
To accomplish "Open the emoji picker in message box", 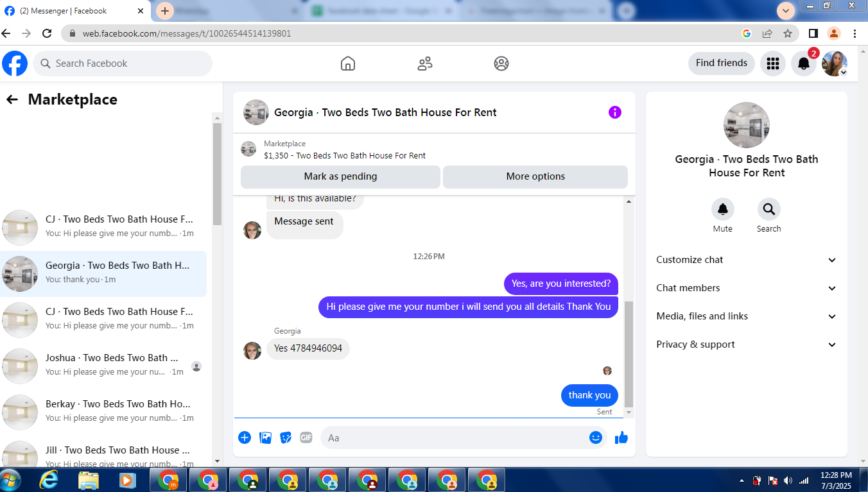I will point(596,437).
